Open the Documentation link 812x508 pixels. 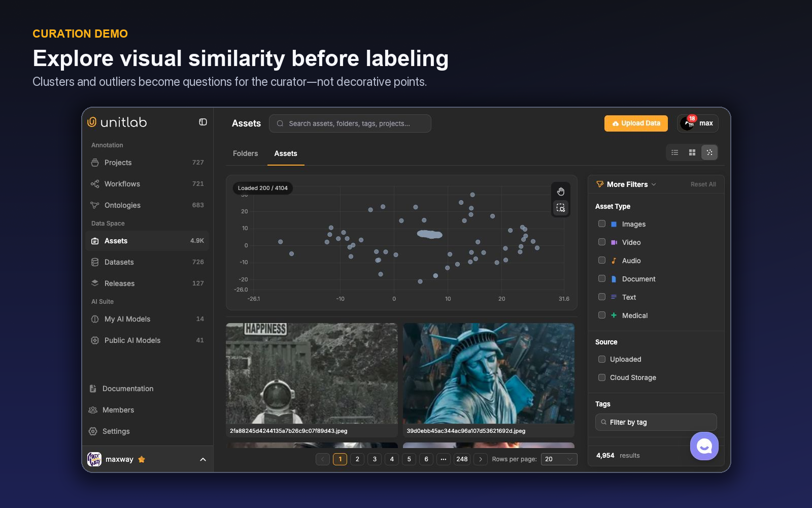[128, 389]
